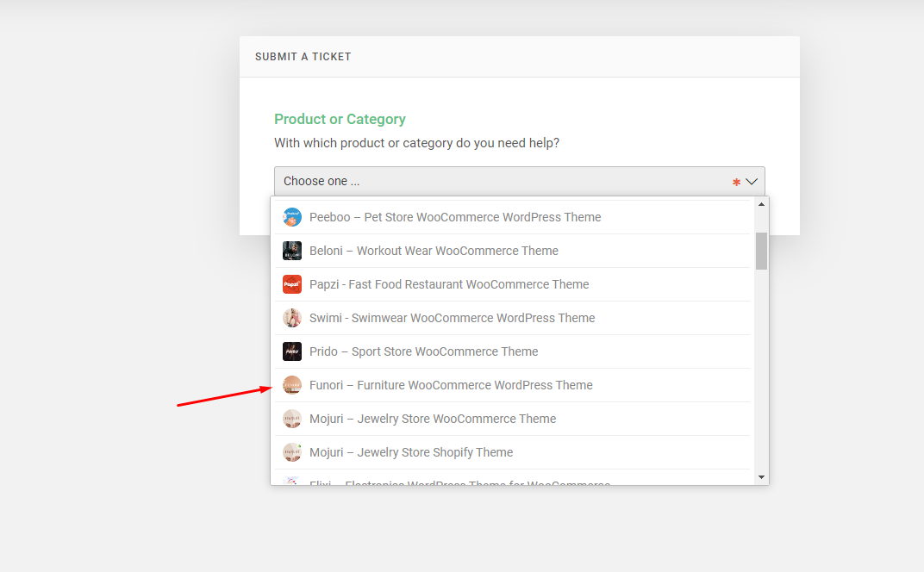Click the Peeboo pet store theme icon
924x572 pixels.
tap(291, 217)
